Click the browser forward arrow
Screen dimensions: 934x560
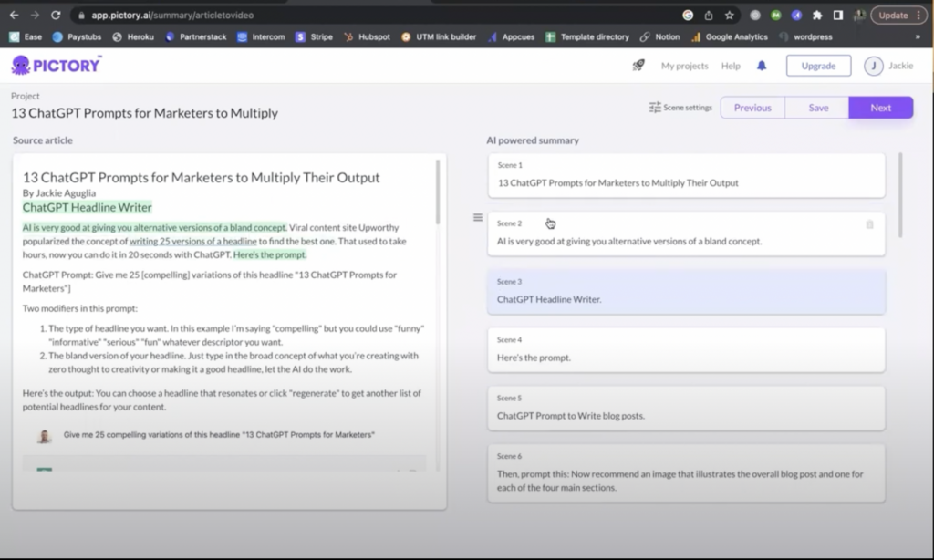pyautogui.click(x=35, y=15)
